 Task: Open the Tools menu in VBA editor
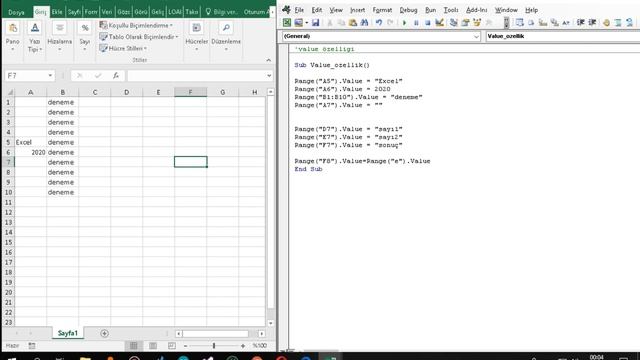(451, 10)
